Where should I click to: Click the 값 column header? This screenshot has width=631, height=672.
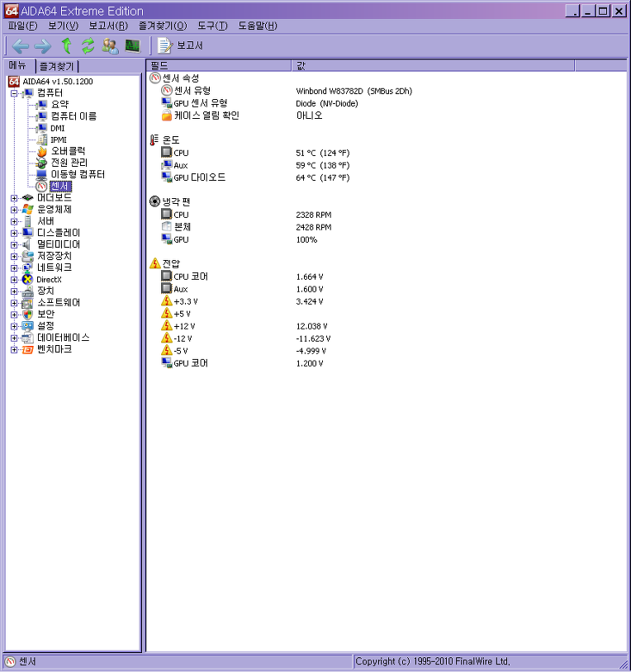[x=433, y=65]
